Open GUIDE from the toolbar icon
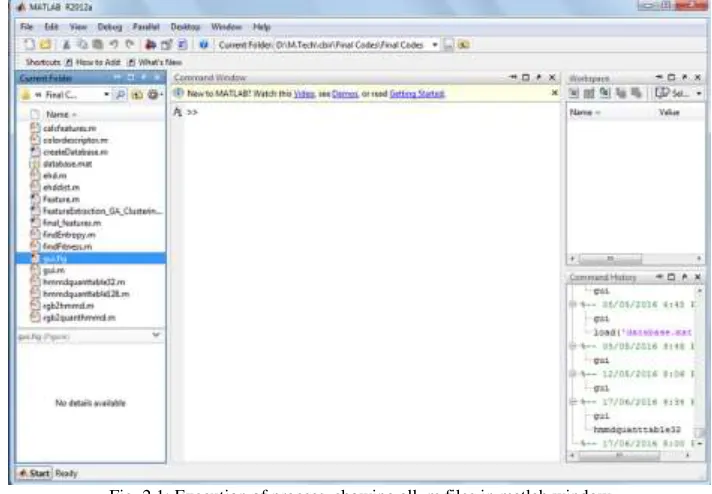The width and height of the screenshot is (712, 494). (x=166, y=44)
